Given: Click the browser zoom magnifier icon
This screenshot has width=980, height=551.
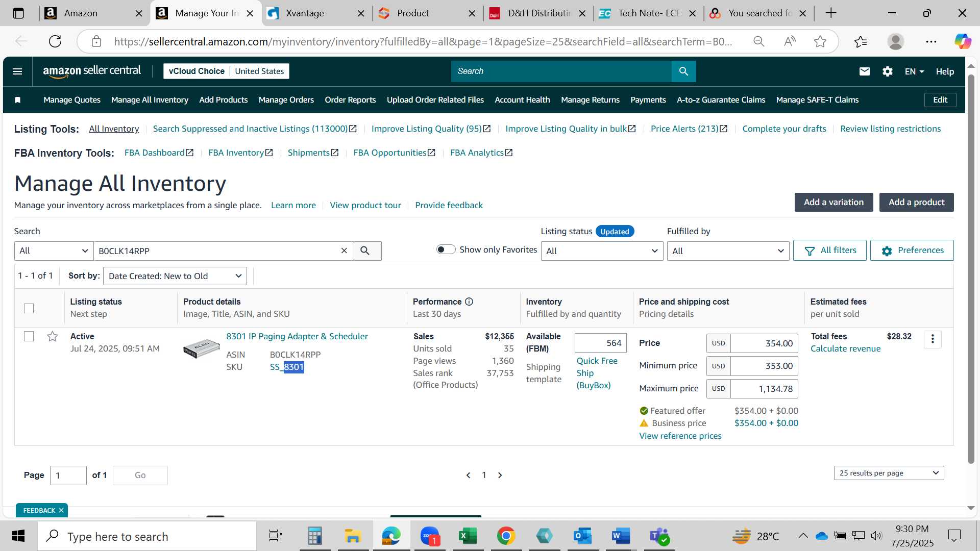Looking at the screenshot, I should [x=759, y=41].
